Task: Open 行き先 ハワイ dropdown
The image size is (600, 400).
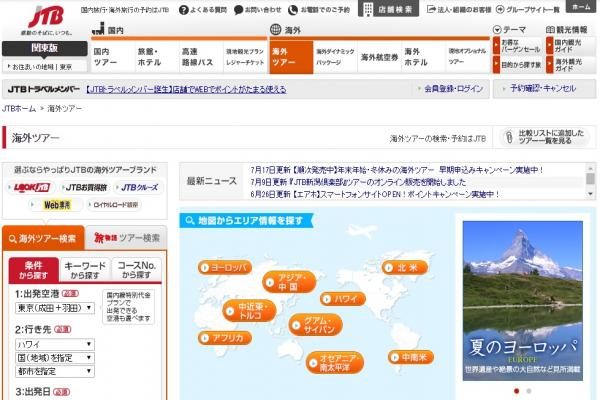Action: [55, 344]
